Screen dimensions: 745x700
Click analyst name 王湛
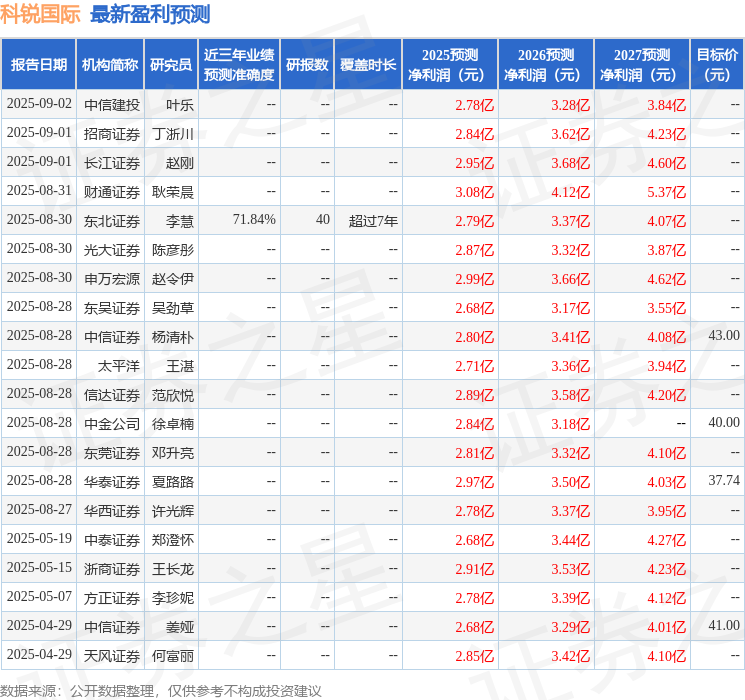point(180,366)
